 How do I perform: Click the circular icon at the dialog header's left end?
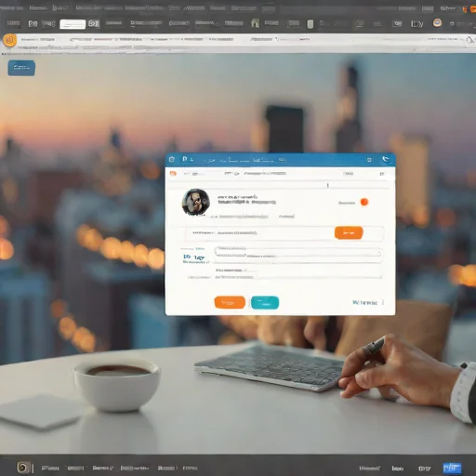[172, 159]
